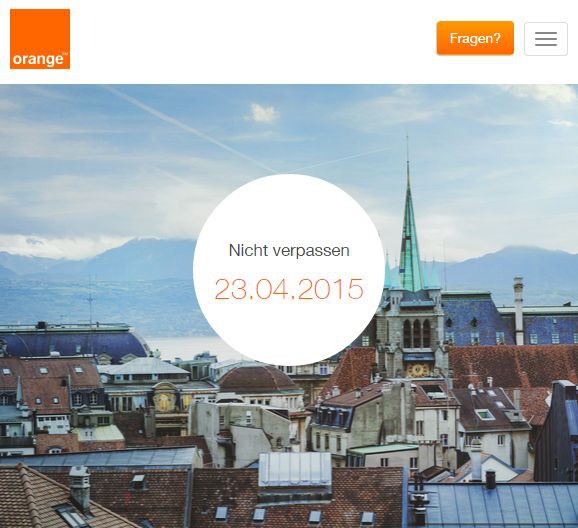Click the tall white chimney stack

click(518, 311)
